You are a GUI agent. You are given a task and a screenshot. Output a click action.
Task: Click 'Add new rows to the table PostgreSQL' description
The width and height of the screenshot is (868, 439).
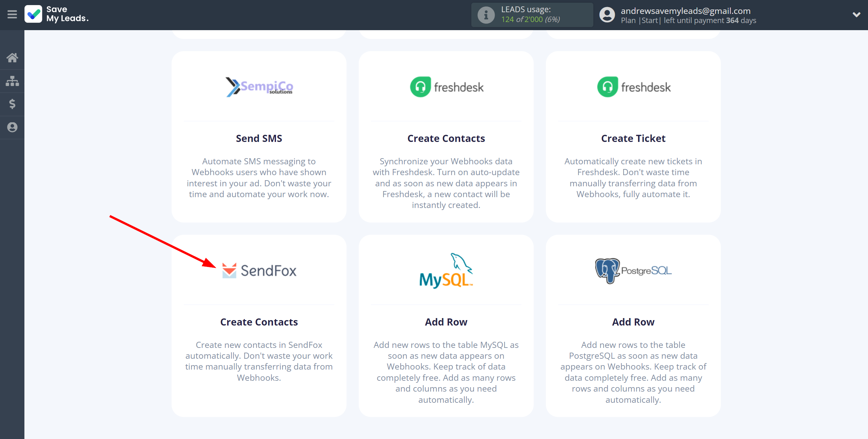click(633, 372)
